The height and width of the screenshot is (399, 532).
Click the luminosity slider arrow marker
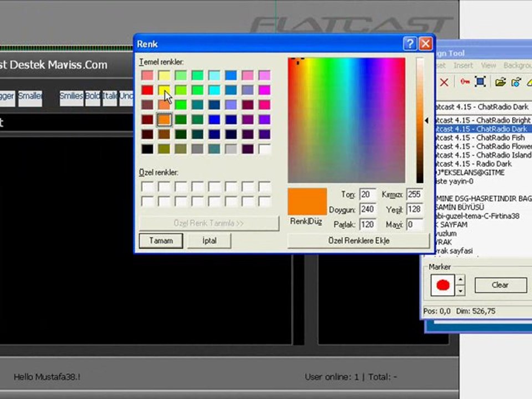point(427,120)
